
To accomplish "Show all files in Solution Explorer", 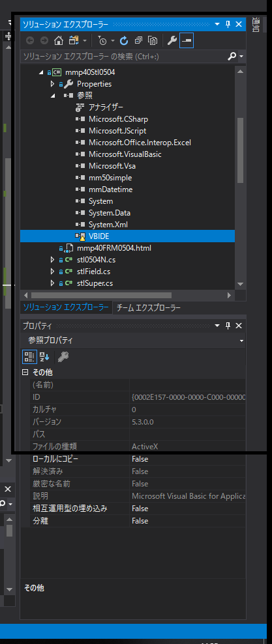I will coord(153,40).
